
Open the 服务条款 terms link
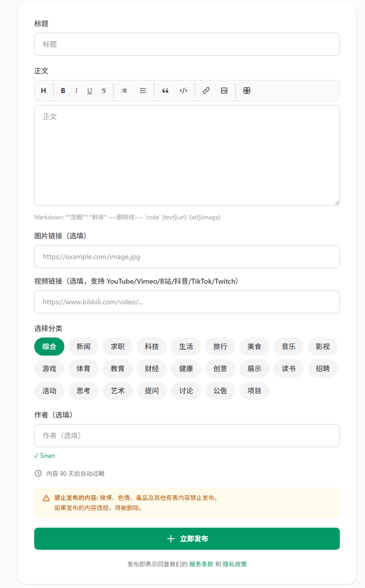(201, 564)
